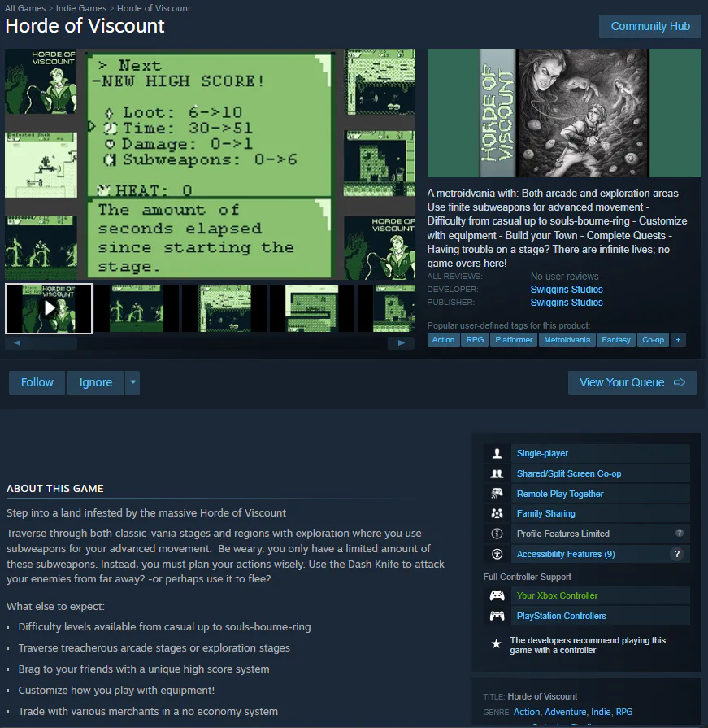Select the third screenshot thumbnail in strip
The image size is (708, 728).
(x=224, y=308)
